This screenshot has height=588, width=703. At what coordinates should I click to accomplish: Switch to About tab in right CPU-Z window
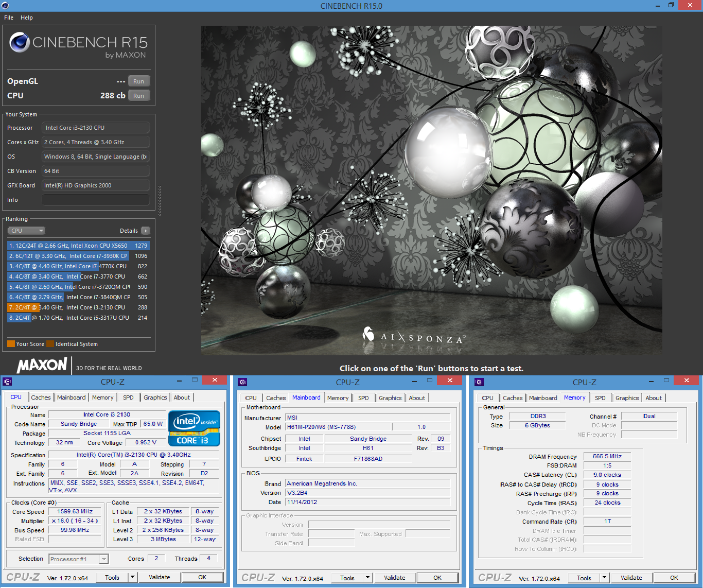click(x=654, y=398)
